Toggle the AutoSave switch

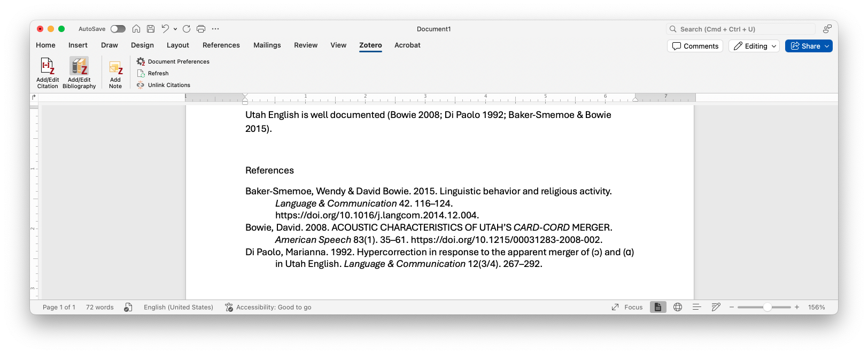118,29
